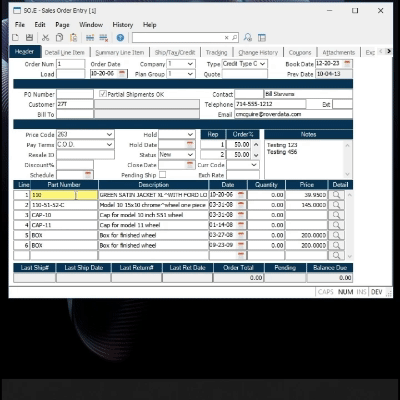Expand the Price Code dropdown

point(109,134)
